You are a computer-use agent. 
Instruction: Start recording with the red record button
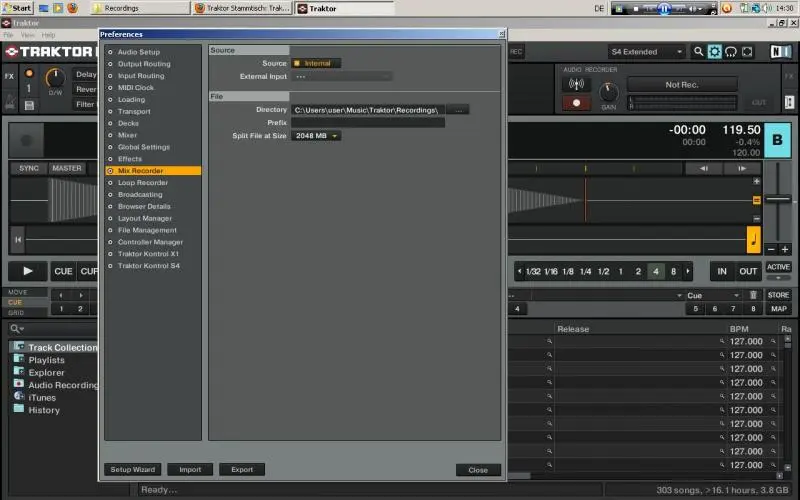tap(576, 102)
